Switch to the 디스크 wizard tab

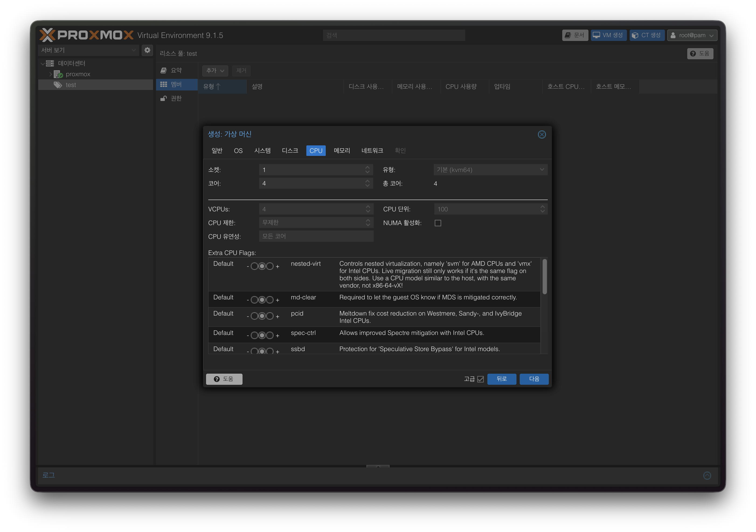(x=290, y=151)
